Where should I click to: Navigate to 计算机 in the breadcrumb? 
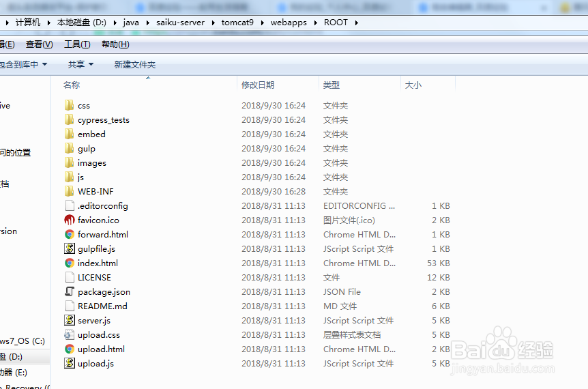point(28,23)
